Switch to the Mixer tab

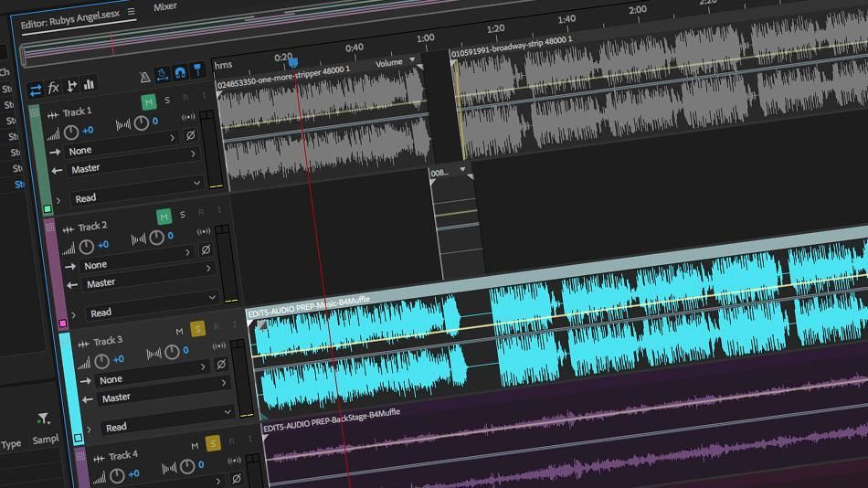click(x=165, y=6)
